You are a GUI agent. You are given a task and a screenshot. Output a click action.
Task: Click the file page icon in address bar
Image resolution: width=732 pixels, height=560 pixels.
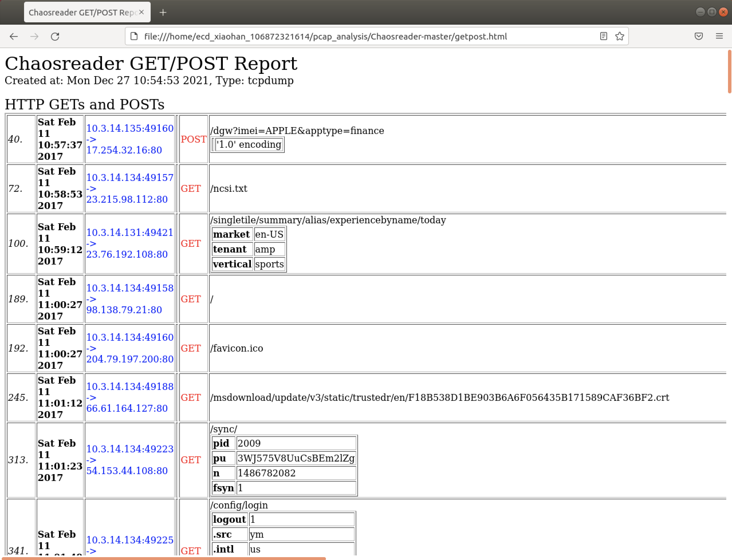click(x=134, y=36)
